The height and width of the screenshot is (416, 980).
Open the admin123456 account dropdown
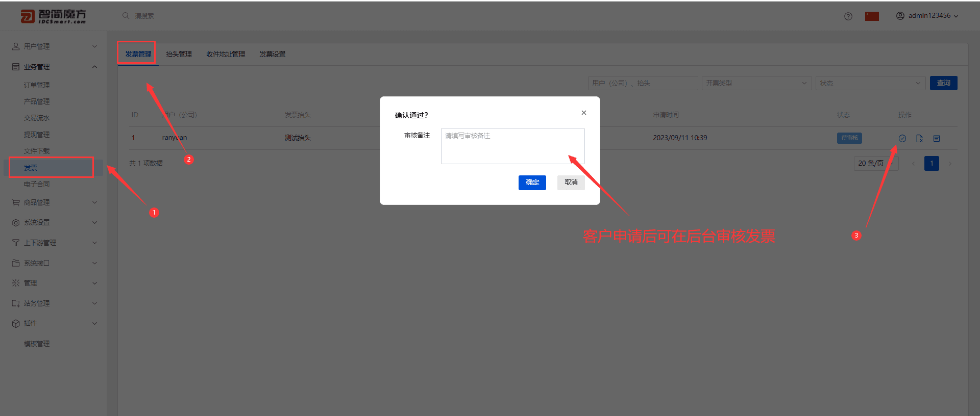coord(927,16)
